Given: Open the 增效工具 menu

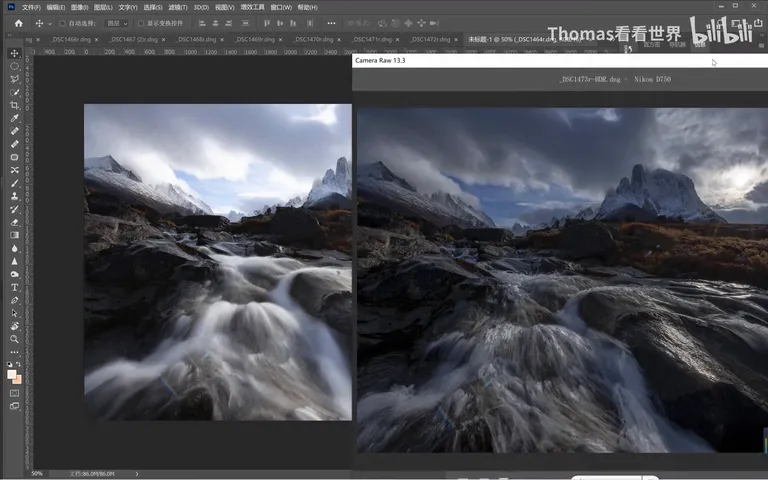Looking at the screenshot, I should (x=253, y=7).
